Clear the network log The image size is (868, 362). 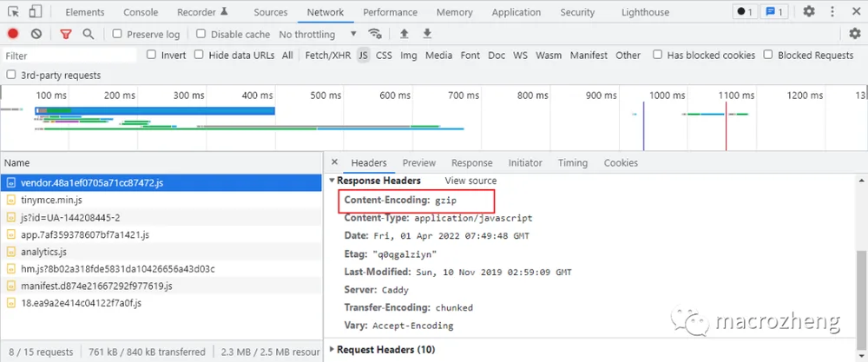click(36, 34)
